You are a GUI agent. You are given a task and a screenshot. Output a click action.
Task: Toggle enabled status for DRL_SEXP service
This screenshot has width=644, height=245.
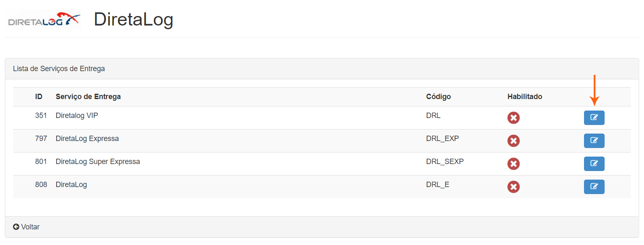click(513, 164)
